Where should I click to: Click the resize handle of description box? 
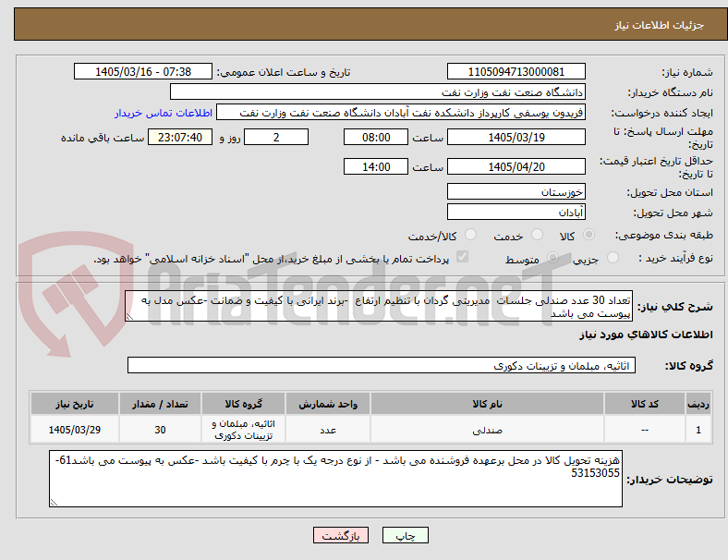coord(129,317)
